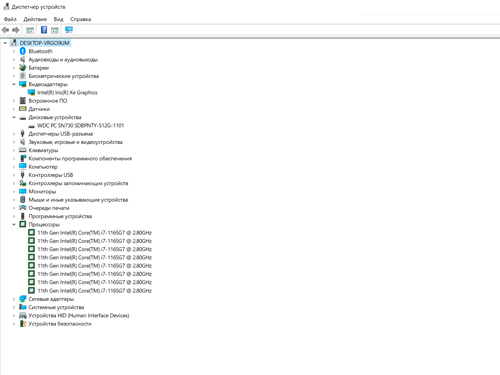Screen dimensions: 500x375
Task: Click the Back arrow toolbar icon
Action: click(5, 30)
